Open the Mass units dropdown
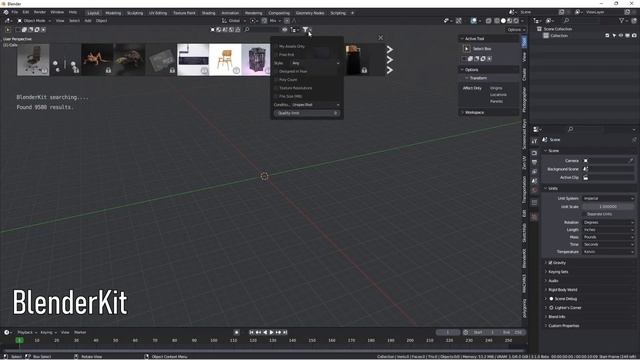Viewport: 640px width, 360px height. 608,237
